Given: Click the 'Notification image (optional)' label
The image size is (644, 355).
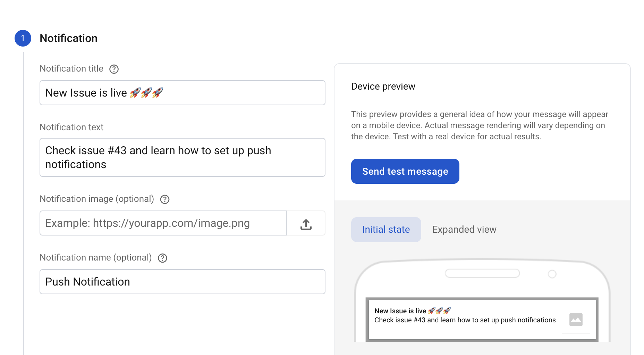Looking at the screenshot, I should (97, 199).
